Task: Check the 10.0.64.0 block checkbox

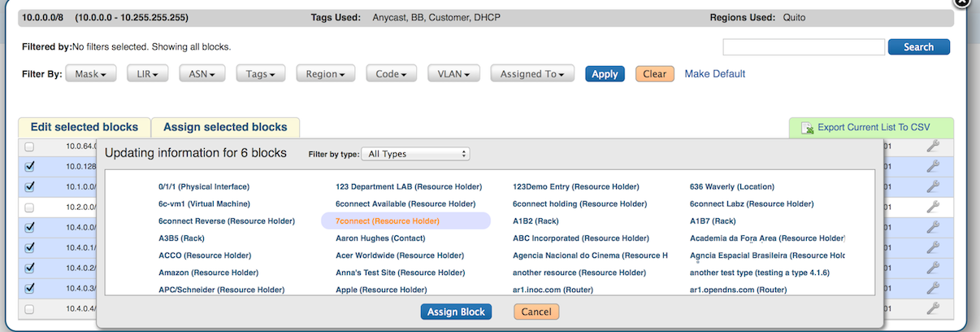Action: (29, 147)
